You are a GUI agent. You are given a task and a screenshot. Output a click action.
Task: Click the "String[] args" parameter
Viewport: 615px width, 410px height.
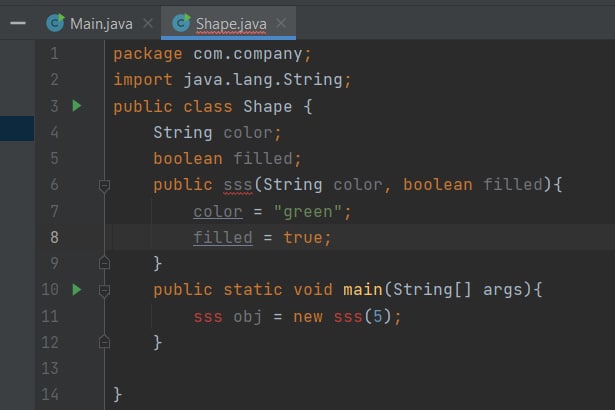pos(458,290)
